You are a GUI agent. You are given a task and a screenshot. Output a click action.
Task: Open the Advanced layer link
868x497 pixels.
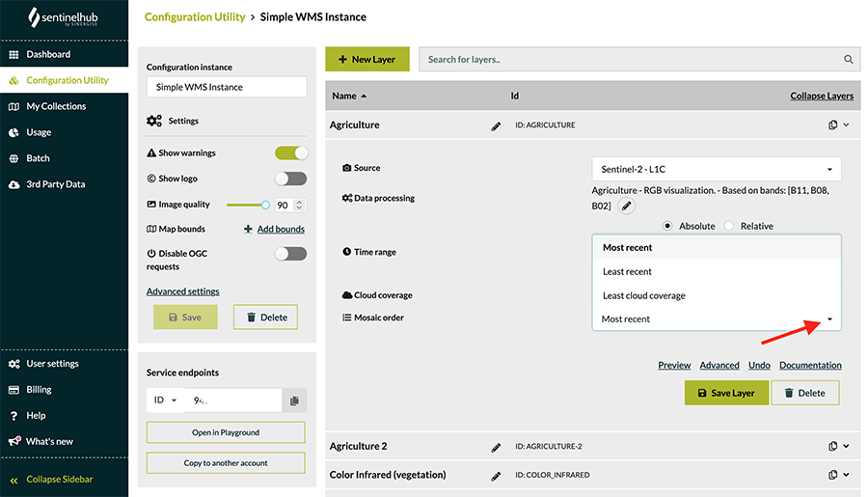click(719, 365)
